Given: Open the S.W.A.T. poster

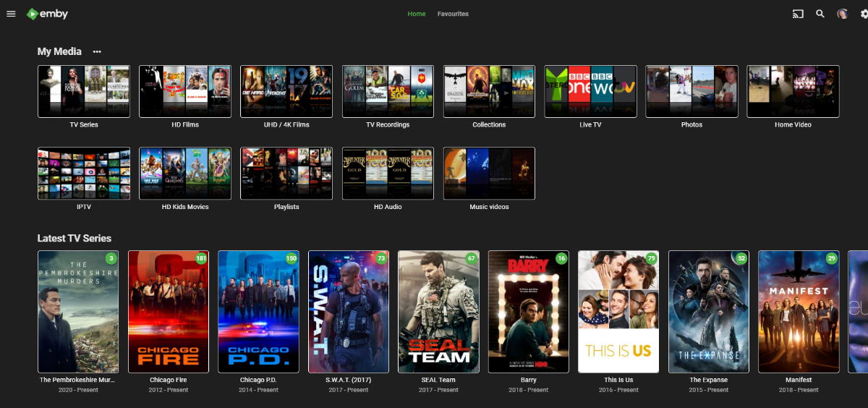Looking at the screenshot, I should tap(349, 312).
